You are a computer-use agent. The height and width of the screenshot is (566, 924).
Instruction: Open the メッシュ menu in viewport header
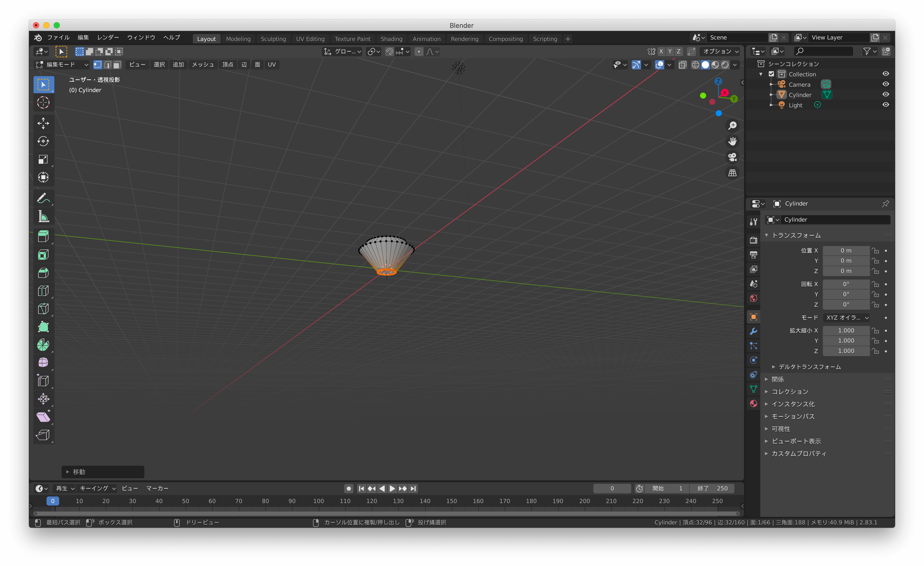(203, 64)
